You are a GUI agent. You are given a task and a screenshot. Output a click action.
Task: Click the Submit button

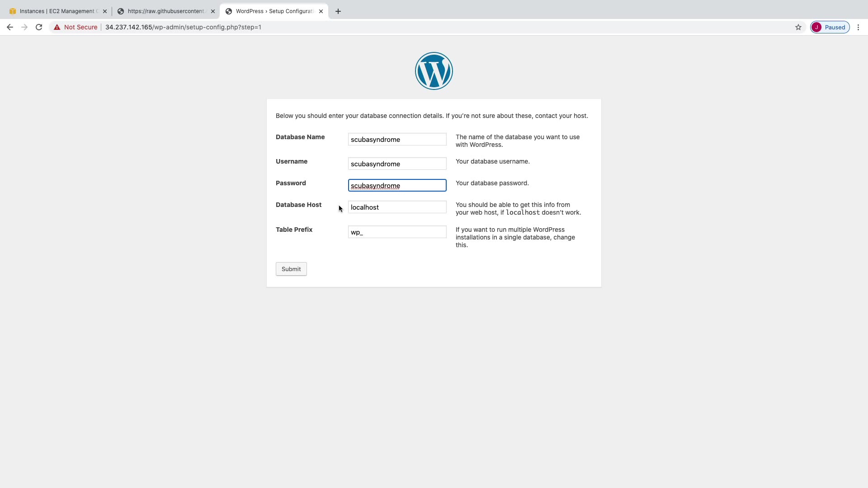click(x=291, y=269)
